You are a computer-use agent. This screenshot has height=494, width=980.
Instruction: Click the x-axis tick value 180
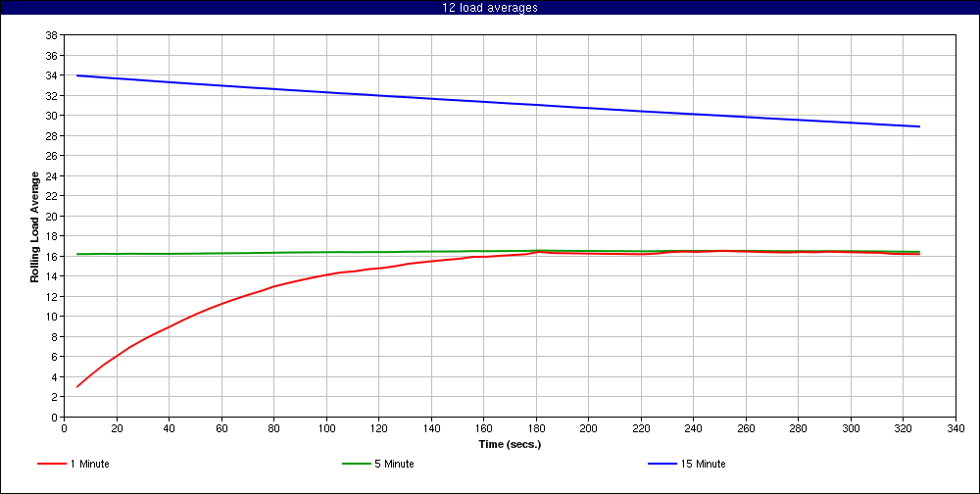pos(536,428)
